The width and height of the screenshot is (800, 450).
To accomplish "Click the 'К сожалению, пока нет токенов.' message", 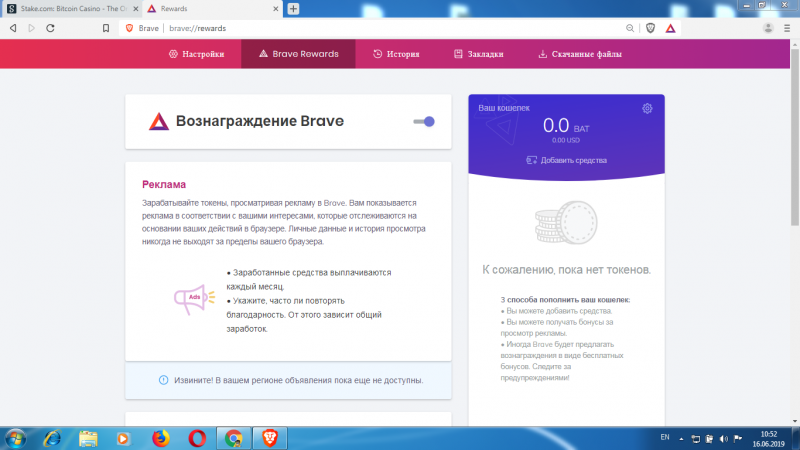I will [x=566, y=269].
